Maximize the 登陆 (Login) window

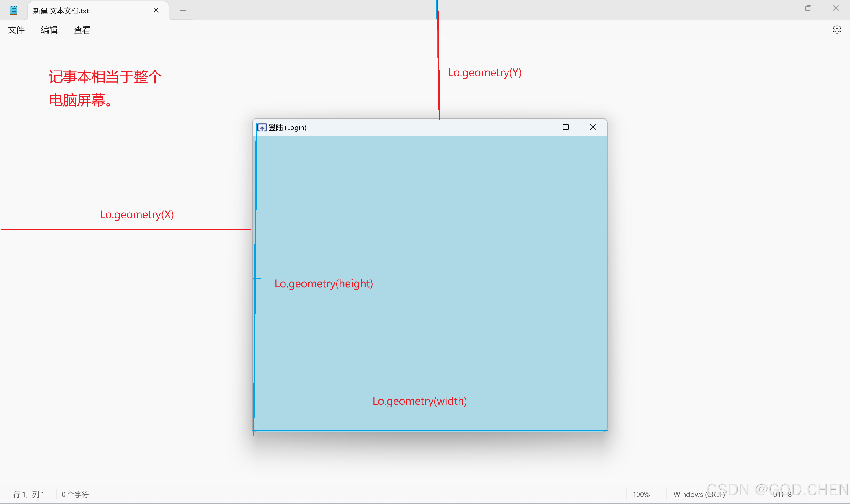(565, 127)
